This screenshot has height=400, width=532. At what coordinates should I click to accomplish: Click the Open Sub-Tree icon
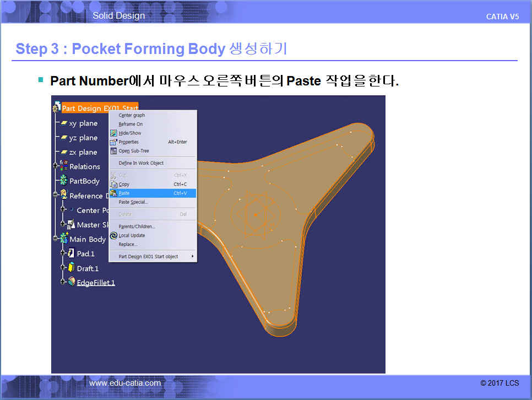coord(114,151)
